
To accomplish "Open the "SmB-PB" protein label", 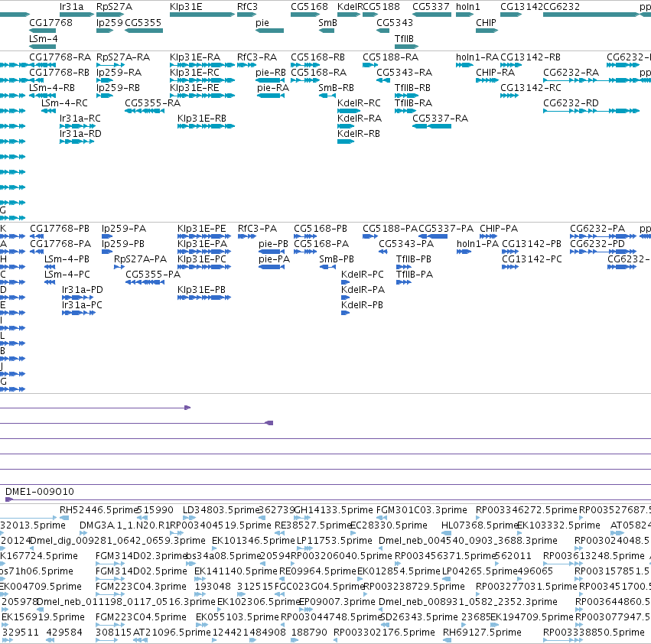I will [x=337, y=259].
